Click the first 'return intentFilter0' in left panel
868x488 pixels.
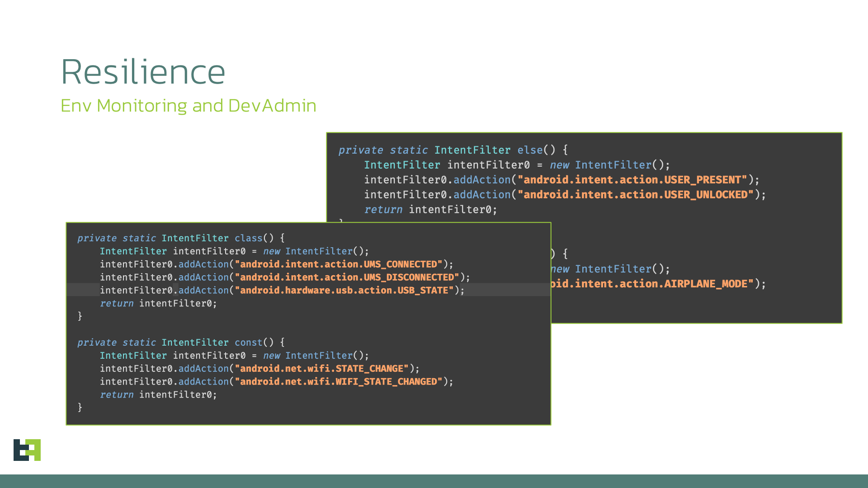pos(158,304)
